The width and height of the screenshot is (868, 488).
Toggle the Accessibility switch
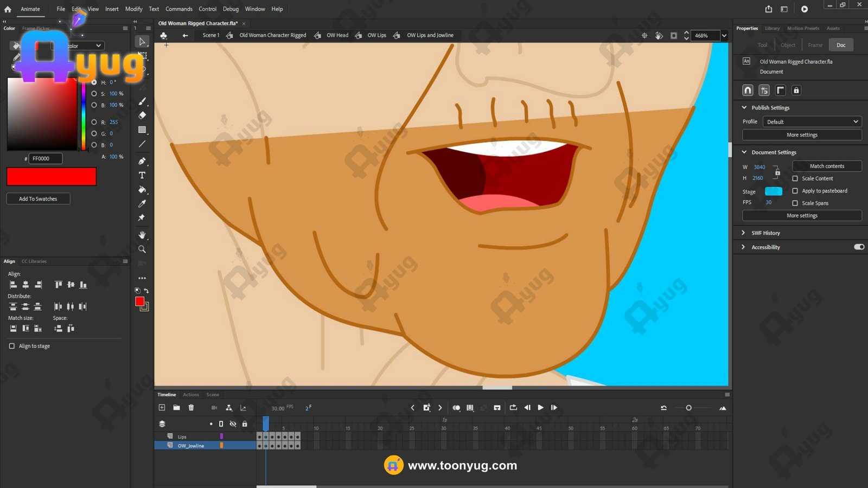(x=859, y=247)
